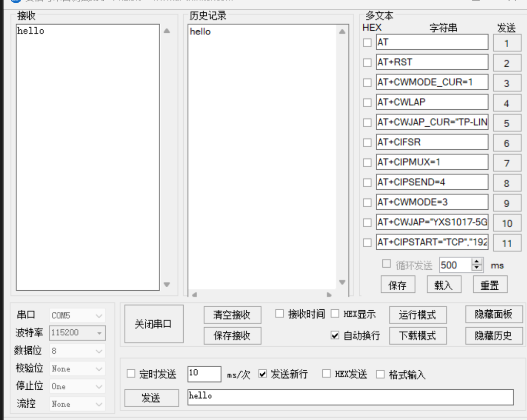Send row 6 AT+CIFSR command
This screenshot has width=527, height=420.
click(507, 143)
